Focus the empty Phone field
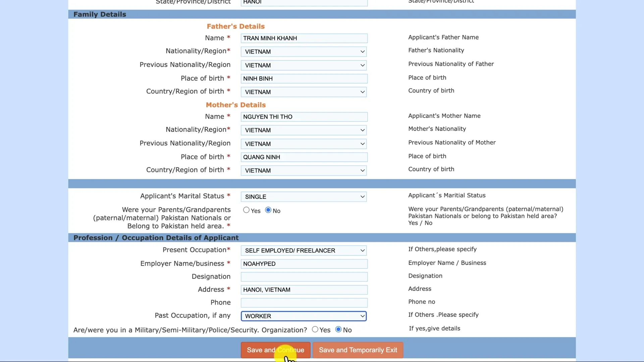This screenshot has height=362, width=644. pyautogui.click(x=304, y=303)
